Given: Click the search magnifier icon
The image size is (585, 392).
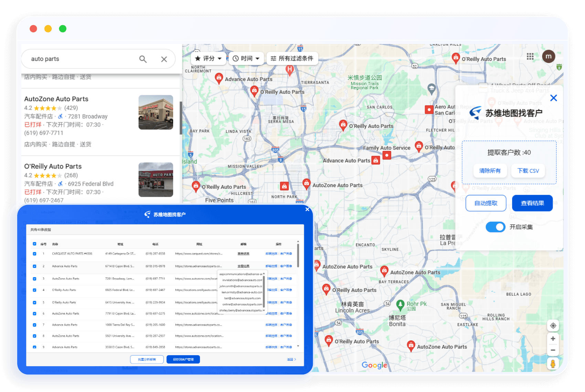Looking at the screenshot, I should click(x=143, y=59).
